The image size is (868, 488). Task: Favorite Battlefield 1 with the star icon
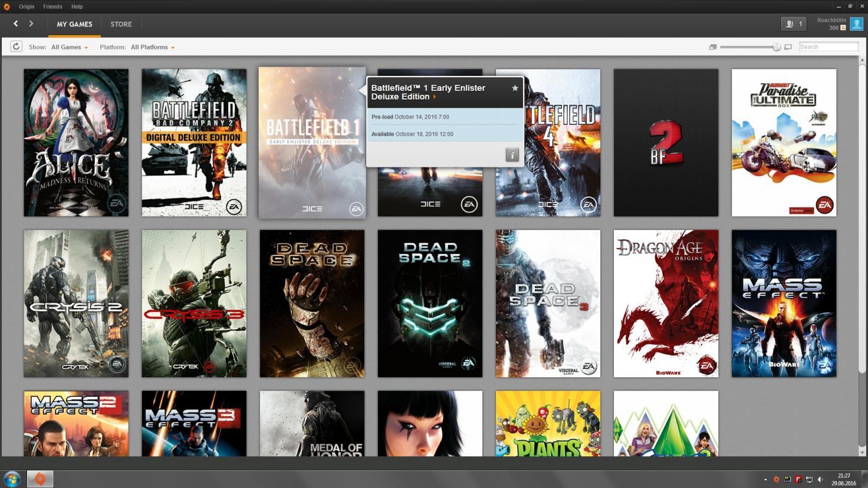pos(515,88)
